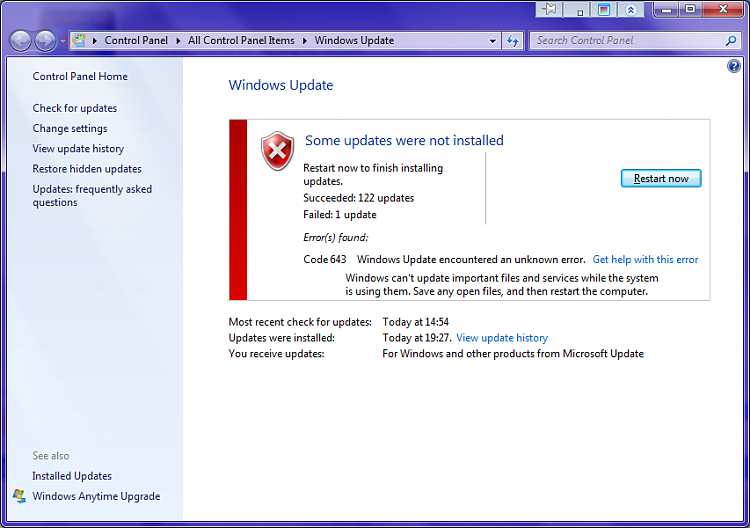This screenshot has width=750, height=528.
Task: Expand arrow after All Control Panel Items
Action: [x=304, y=41]
